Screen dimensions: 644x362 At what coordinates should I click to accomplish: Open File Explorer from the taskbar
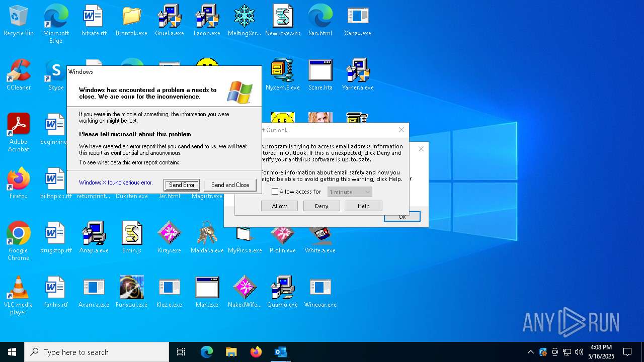point(231,352)
